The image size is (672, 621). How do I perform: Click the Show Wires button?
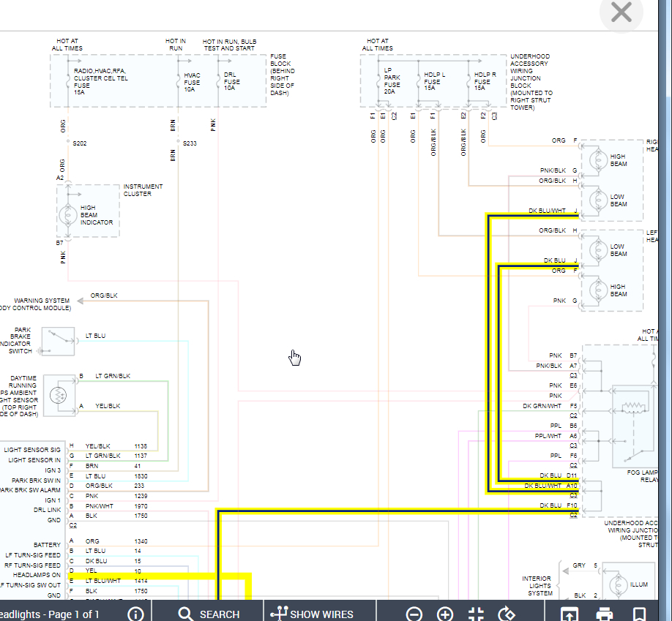click(x=312, y=614)
